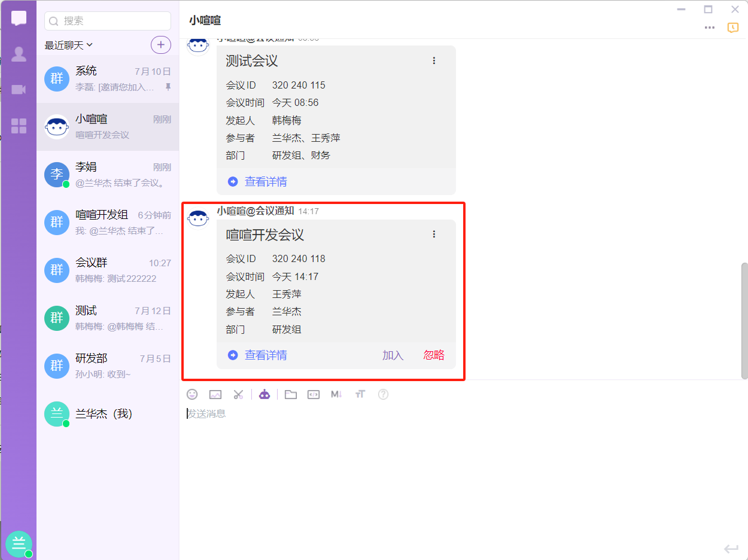Click 加入 to join 喧喧开发会议
748x560 pixels.
click(x=393, y=355)
